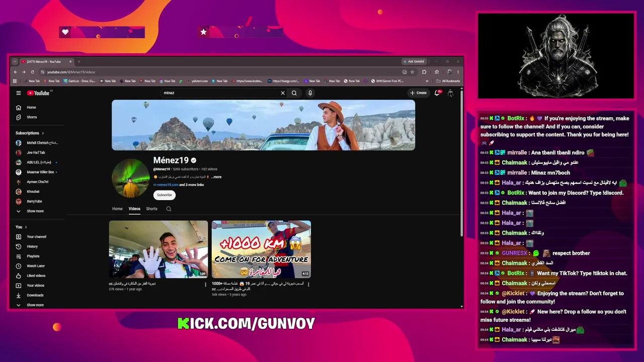Expand Show more under Subscriptions
Viewport: 644px width, 362px height.
tap(38, 211)
